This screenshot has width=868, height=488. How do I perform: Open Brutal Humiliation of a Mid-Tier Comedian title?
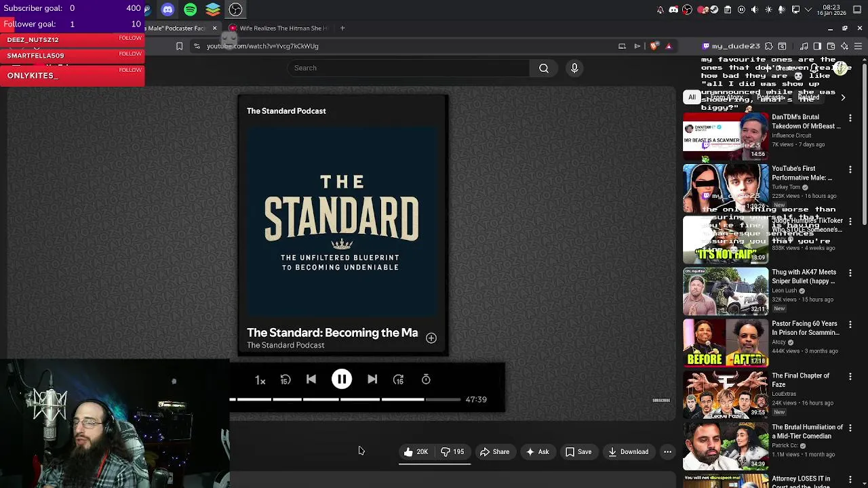tap(807, 432)
